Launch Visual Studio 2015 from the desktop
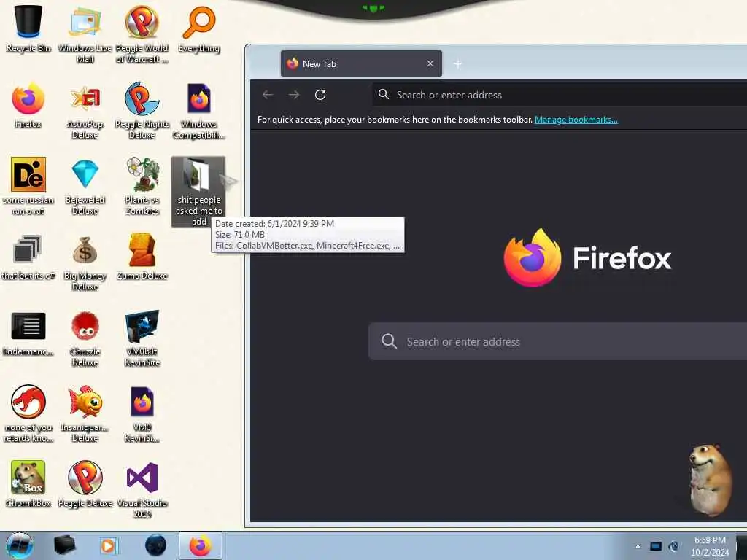This screenshot has width=747, height=560. (x=142, y=489)
